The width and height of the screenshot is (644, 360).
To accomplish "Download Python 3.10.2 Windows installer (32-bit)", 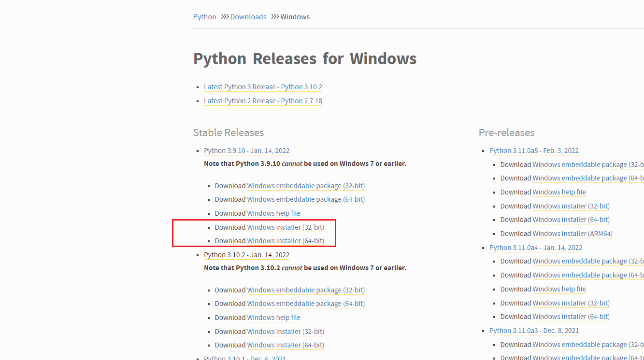I will pos(286,332).
